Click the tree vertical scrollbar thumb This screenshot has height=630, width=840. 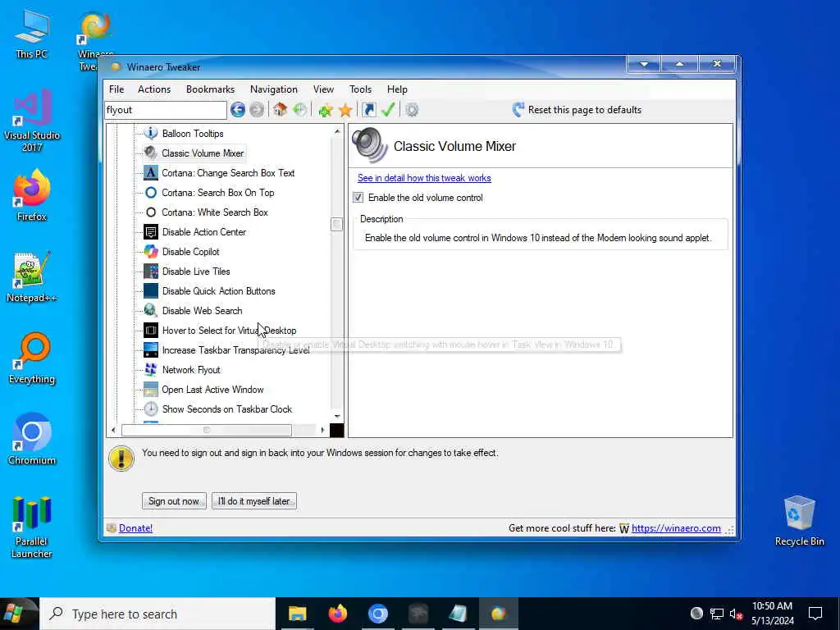pyautogui.click(x=336, y=224)
